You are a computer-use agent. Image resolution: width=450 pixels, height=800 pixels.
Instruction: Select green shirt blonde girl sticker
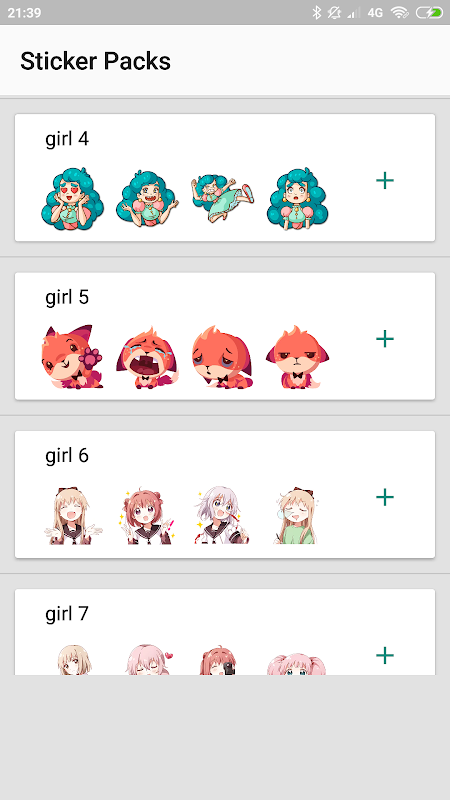click(297, 515)
